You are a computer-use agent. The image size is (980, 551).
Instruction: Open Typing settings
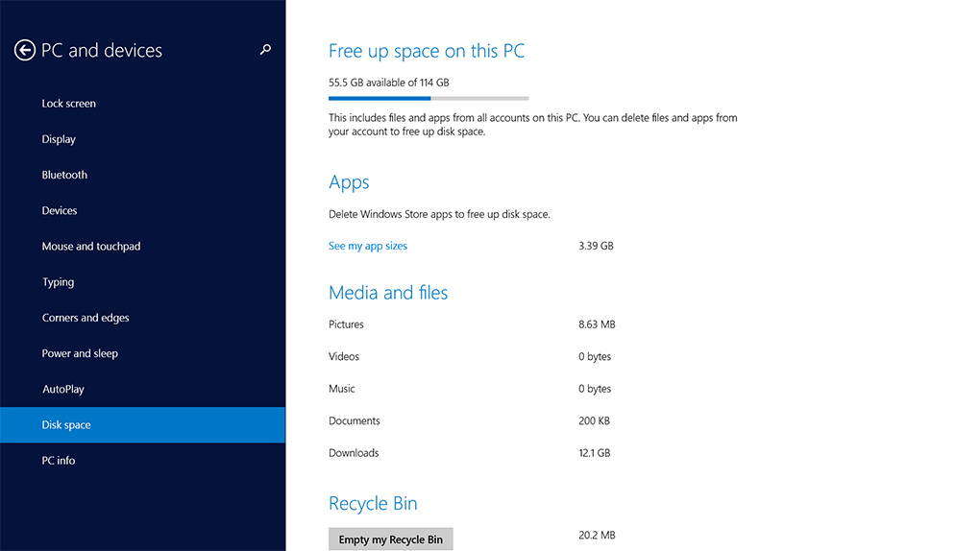(x=58, y=282)
